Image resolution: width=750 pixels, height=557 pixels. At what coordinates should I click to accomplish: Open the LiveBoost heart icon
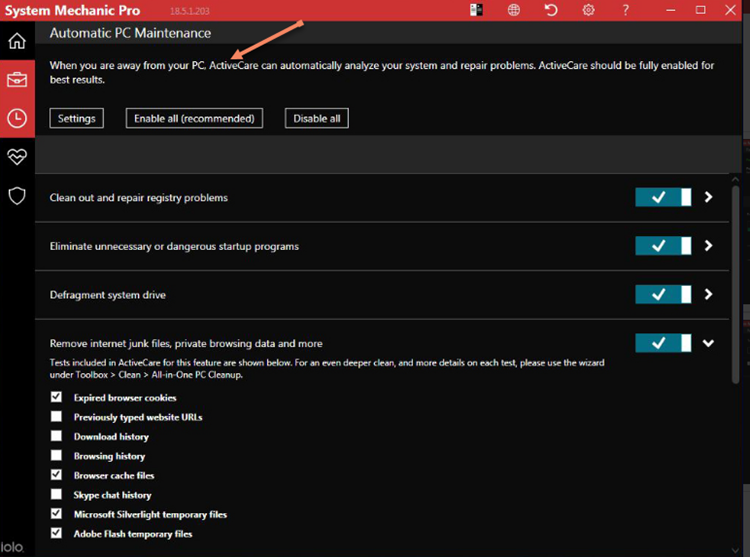[17, 157]
